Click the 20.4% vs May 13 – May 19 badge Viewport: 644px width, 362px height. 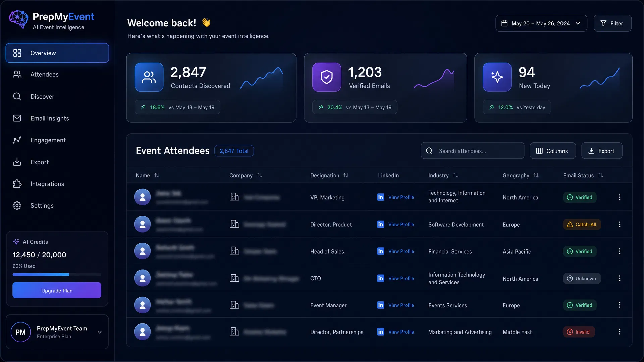(355, 107)
